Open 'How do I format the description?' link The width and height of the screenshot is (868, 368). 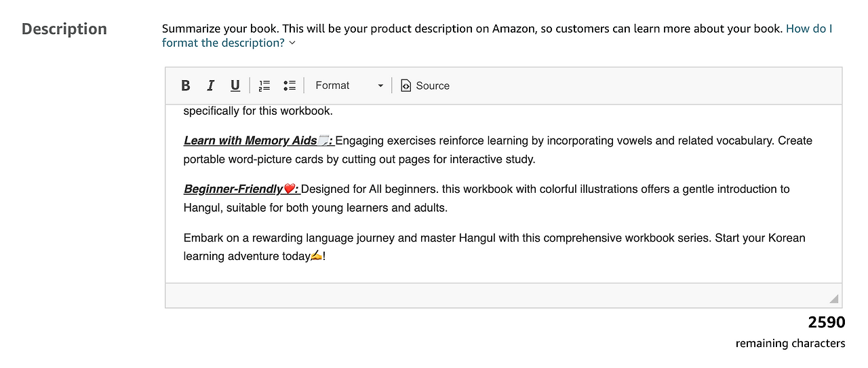(222, 43)
